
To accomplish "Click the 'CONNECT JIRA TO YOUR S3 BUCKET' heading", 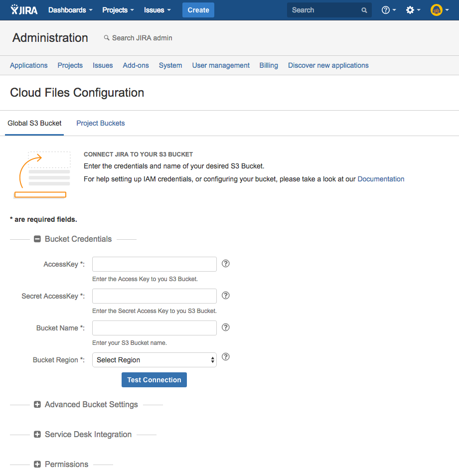I will 138,154.
